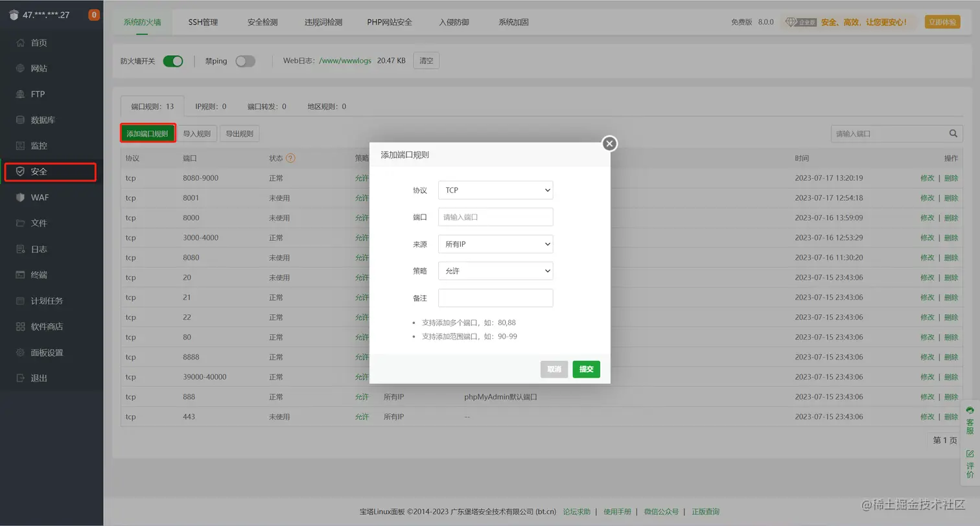Focus the 端口 input field in dialog
Viewport: 980px width, 526px height.
pos(496,217)
